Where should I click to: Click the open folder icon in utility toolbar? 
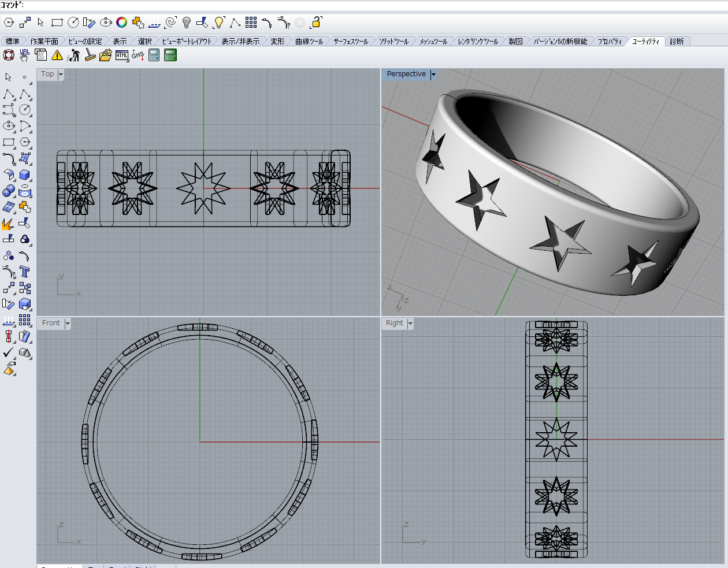click(106, 55)
